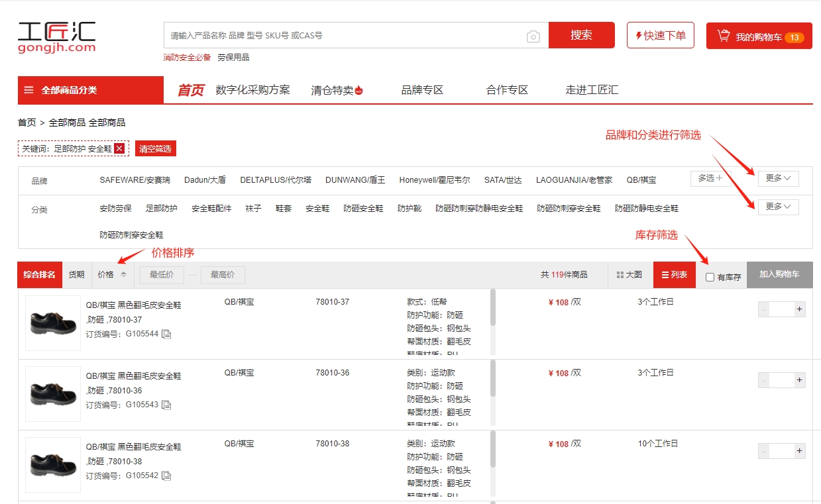This screenshot has width=821, height=504.
Task: Enable 多选 brand multi-select
Action: point(710,178)
